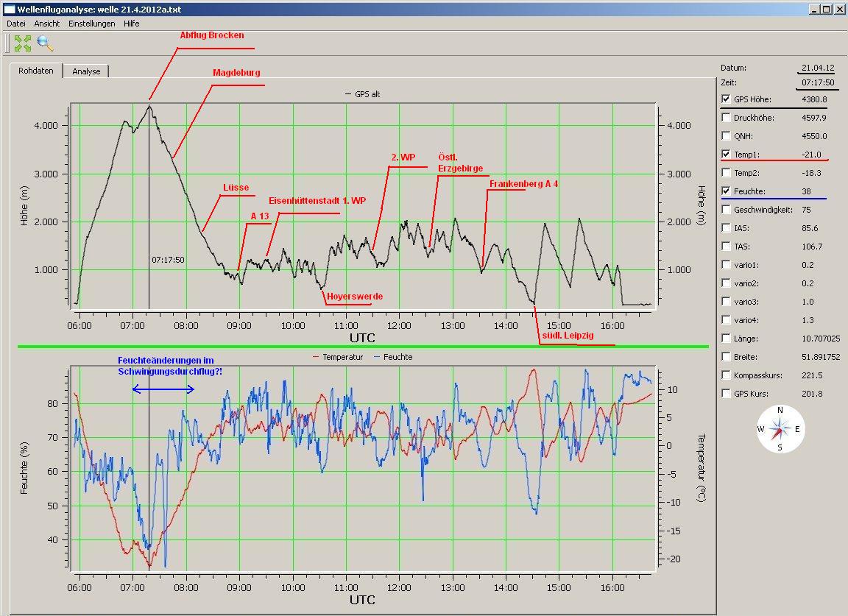Open the Hilfe menu
The height and width of the screenshot is (616, 848).
[x=132, y=24]
